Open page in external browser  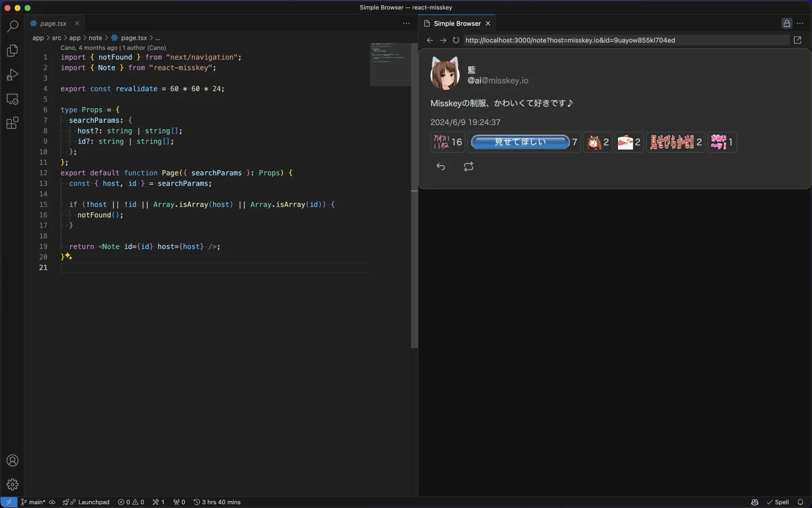[x=797, y=40]
